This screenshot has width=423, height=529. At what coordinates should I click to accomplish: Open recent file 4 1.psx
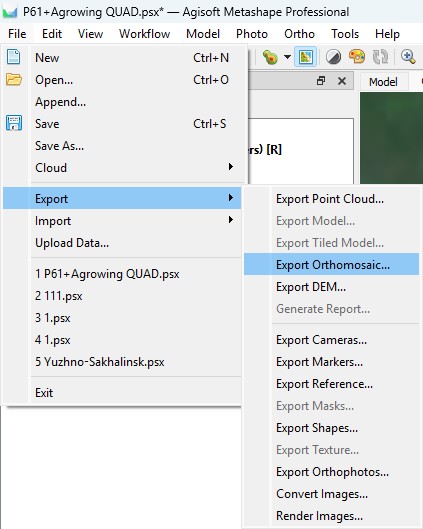pos(122,340)
